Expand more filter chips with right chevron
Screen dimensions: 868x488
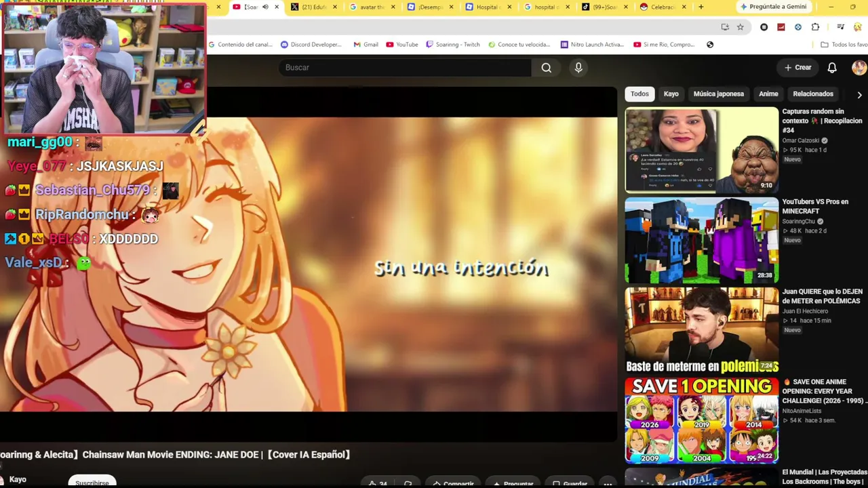pos(859,94)
